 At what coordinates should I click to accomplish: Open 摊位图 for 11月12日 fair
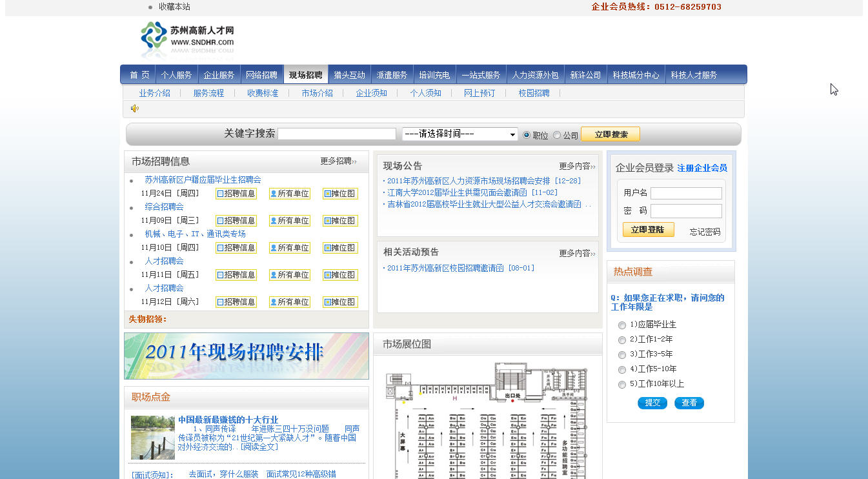[x=340, y=302]
